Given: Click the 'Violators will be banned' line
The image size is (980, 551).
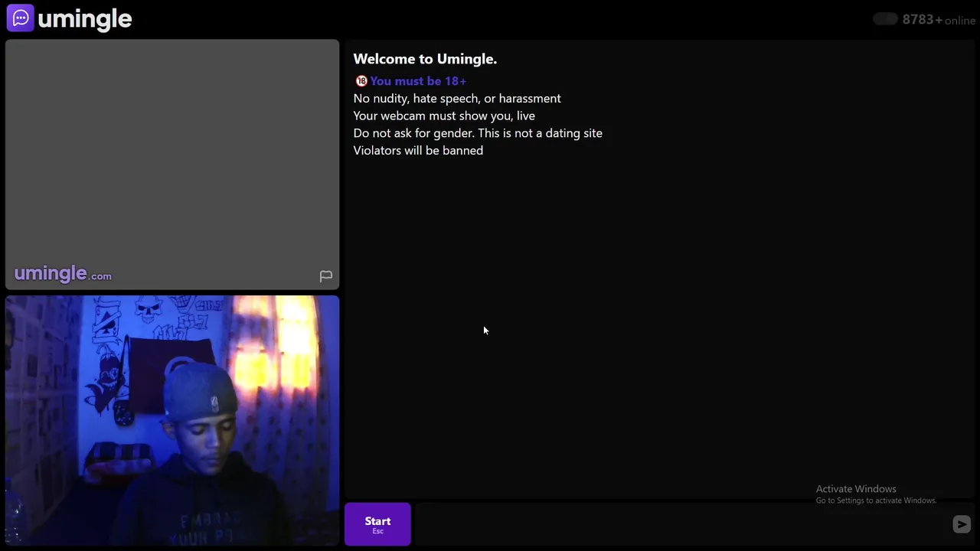Looking at the screenshot, I should [x=418, y=151].
